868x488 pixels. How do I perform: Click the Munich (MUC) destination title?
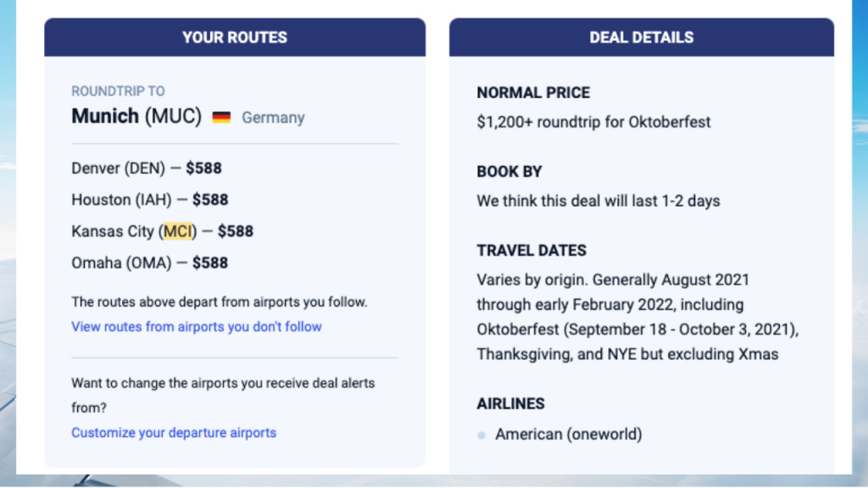click(136, 116)
